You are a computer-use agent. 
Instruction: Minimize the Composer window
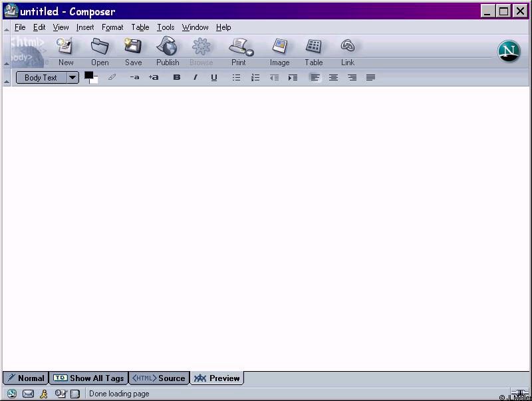point(487,11)
